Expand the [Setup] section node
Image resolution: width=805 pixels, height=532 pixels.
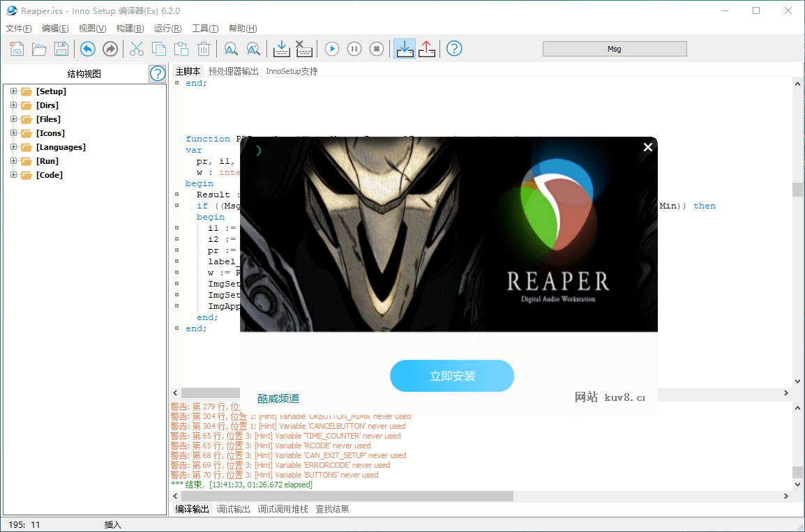[14, 91]
